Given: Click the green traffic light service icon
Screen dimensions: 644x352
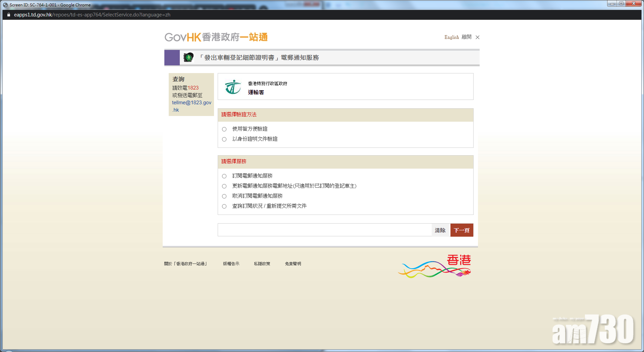Looking at the screenshot, I should click(x=189, y=57).
